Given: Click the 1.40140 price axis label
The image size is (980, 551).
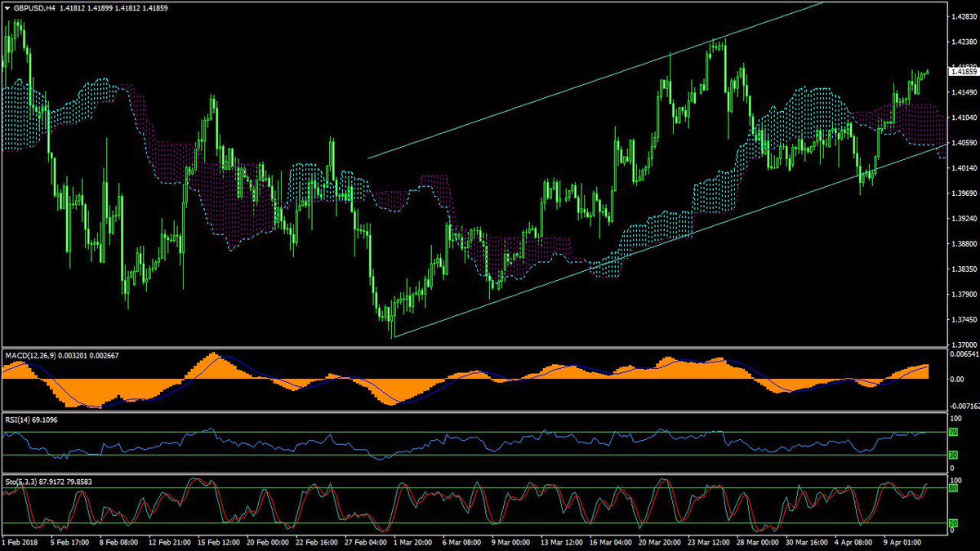Looking at the screenshot, I should click(x=964, y=168).
